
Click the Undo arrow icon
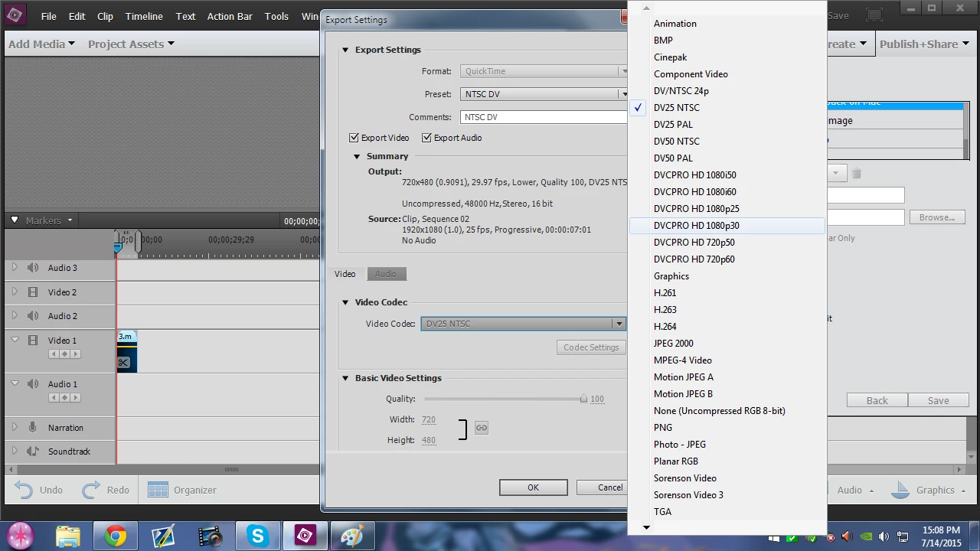[24, 490]
